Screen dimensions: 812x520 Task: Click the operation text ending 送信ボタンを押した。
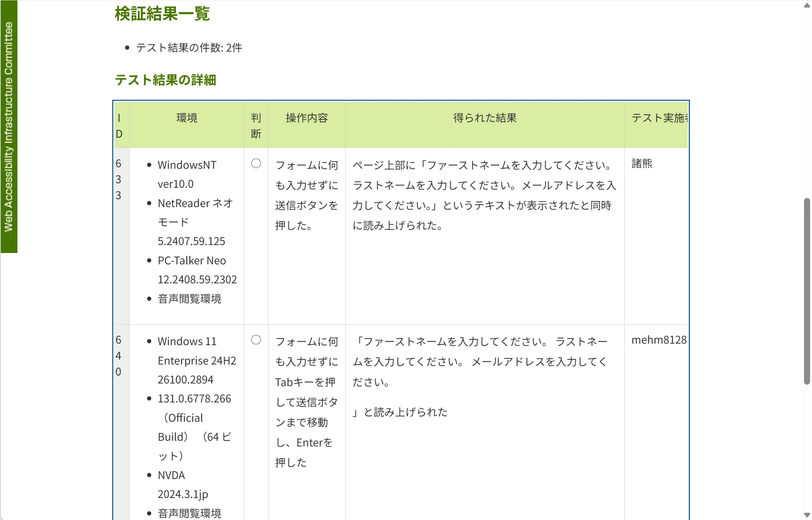click(307, 195)
